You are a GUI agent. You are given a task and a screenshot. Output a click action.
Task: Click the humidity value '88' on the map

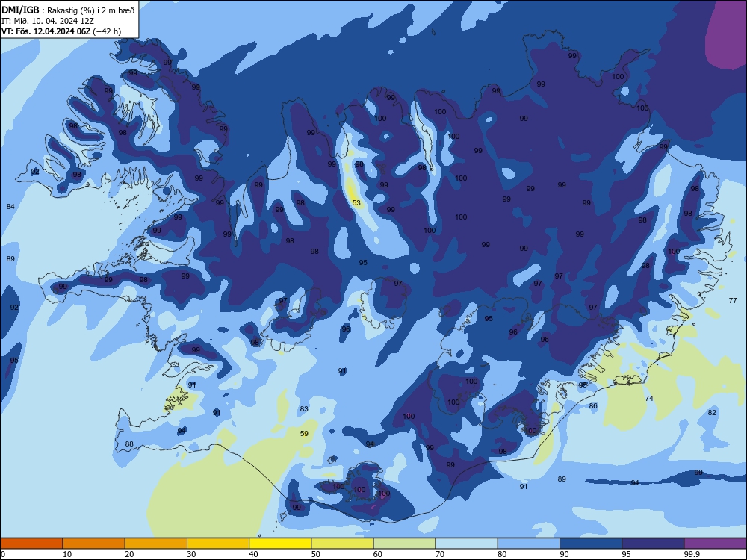click(x=129, y=444)
